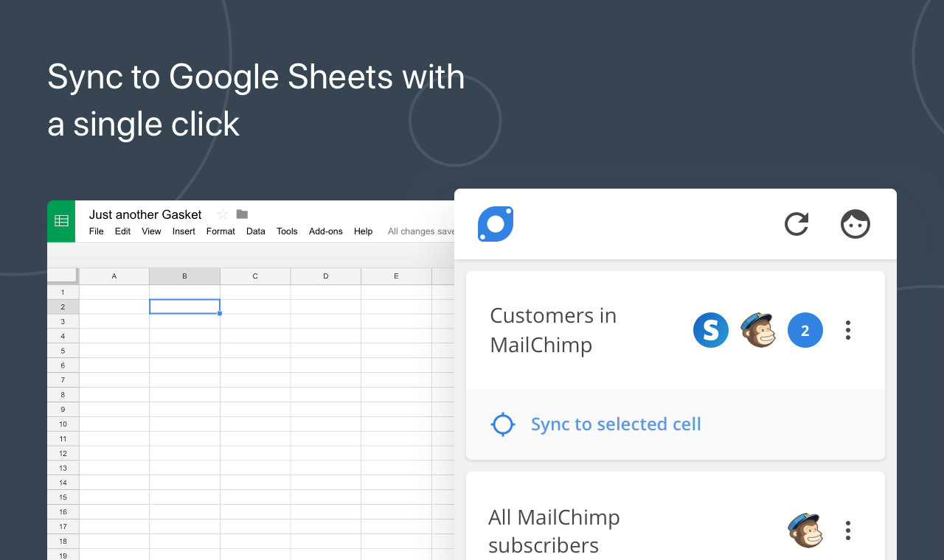944x560 pixels.
Task: Click the All changes saved status text
Action: [x=421, y=231]
